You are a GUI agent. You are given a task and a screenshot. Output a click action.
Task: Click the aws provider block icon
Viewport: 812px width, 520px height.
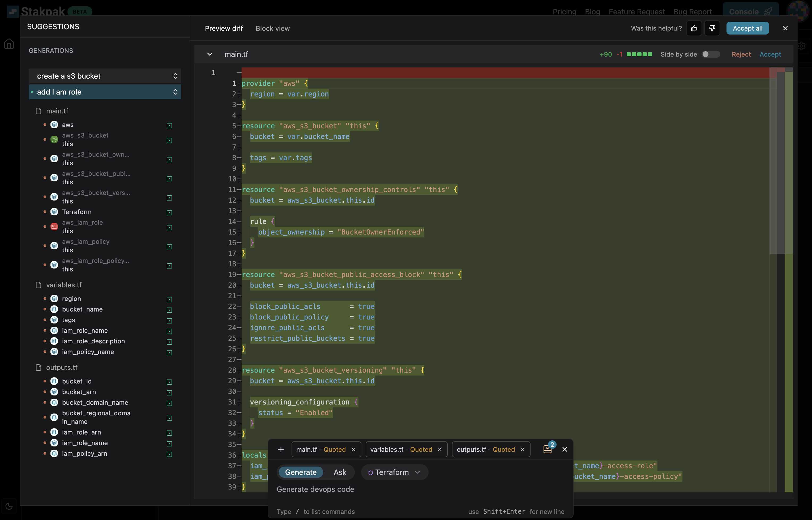54,125
